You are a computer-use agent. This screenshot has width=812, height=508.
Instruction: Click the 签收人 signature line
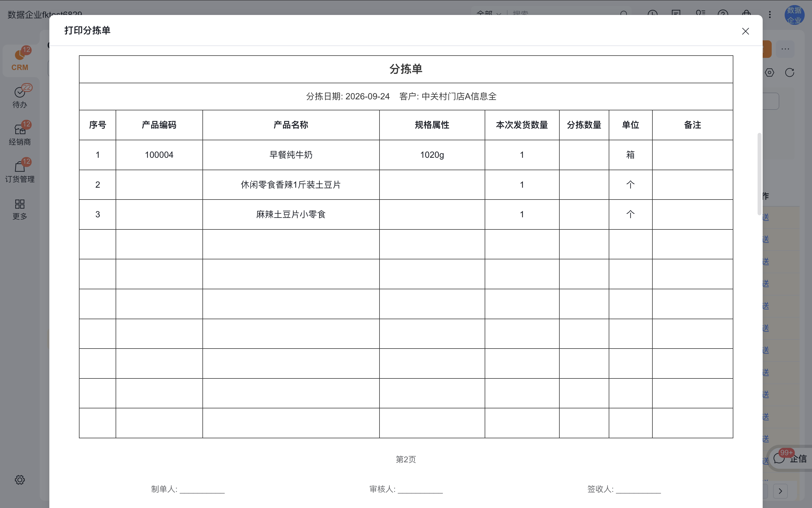(x=624, y=489)
